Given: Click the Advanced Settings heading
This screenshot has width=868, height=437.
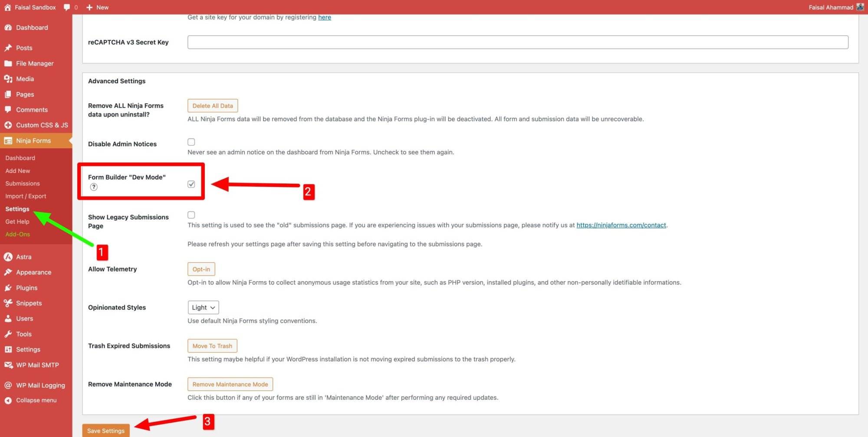Looking at the screenshot, I should tap(117, 81).
